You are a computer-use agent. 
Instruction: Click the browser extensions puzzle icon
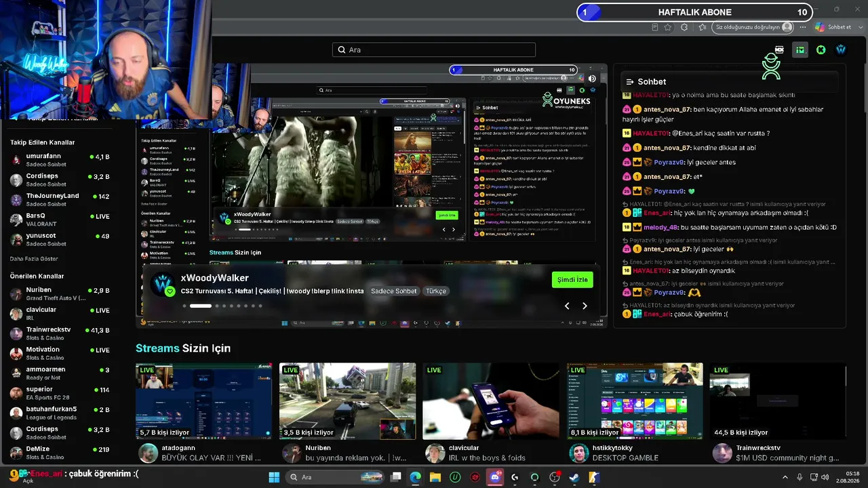pyautogui.click(x=684, y=27)
